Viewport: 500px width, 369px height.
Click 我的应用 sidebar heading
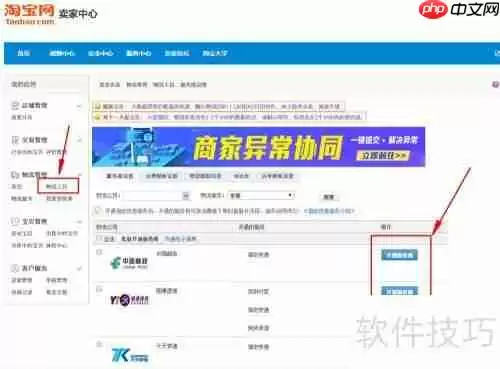coord(24,84)
